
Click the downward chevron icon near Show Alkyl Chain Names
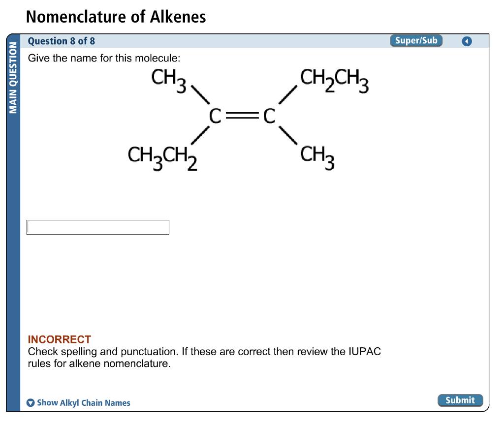(x=31, y=402)
